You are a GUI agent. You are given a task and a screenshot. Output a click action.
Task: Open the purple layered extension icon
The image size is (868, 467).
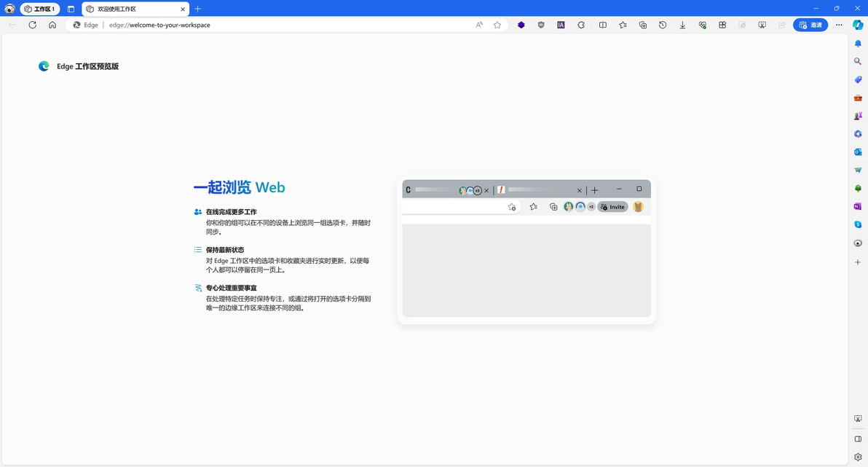coord(521,25)
